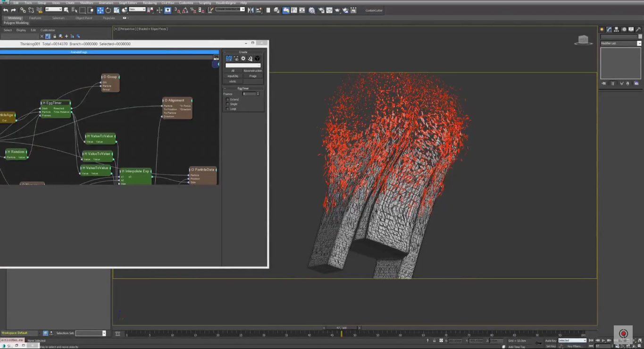Viewport: 644px width, 349px height.
Task: Open the Create Selection Set dropdown
Action: coord(230,9)
